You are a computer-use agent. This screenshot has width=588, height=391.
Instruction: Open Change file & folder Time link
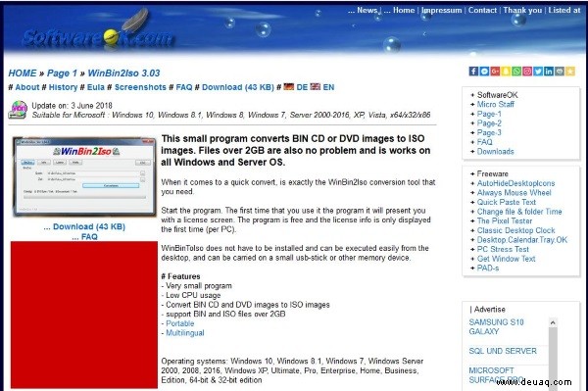519,212
